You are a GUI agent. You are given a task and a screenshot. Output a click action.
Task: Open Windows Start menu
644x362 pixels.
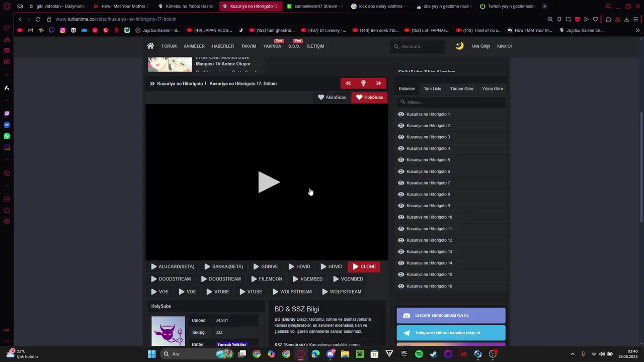point(151,354)
